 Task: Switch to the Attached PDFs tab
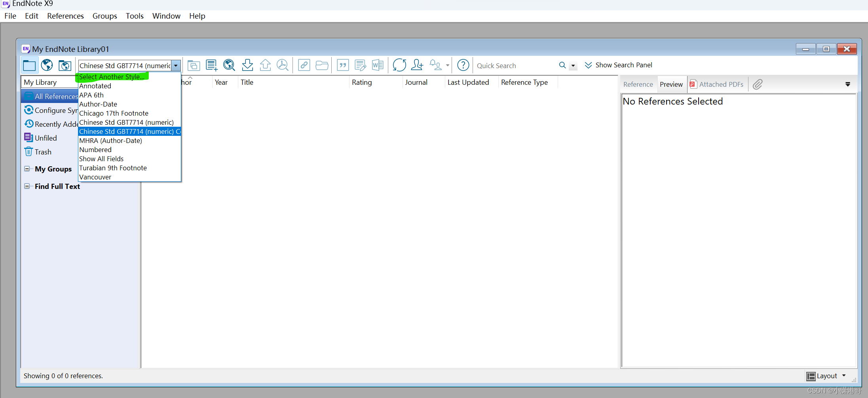click(x=717, y=84)
